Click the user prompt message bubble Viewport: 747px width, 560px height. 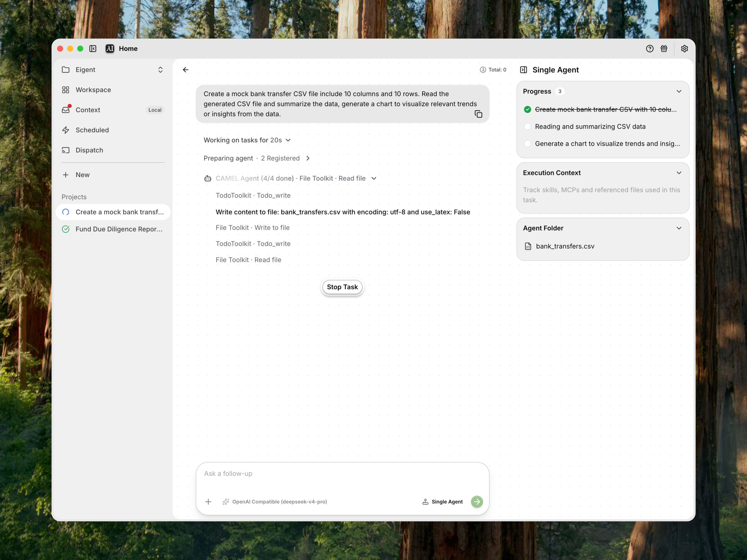342,104
